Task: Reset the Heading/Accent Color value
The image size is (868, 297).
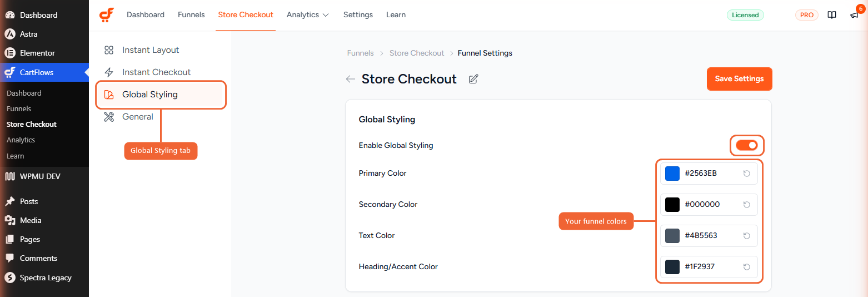Action: [747, 267]
